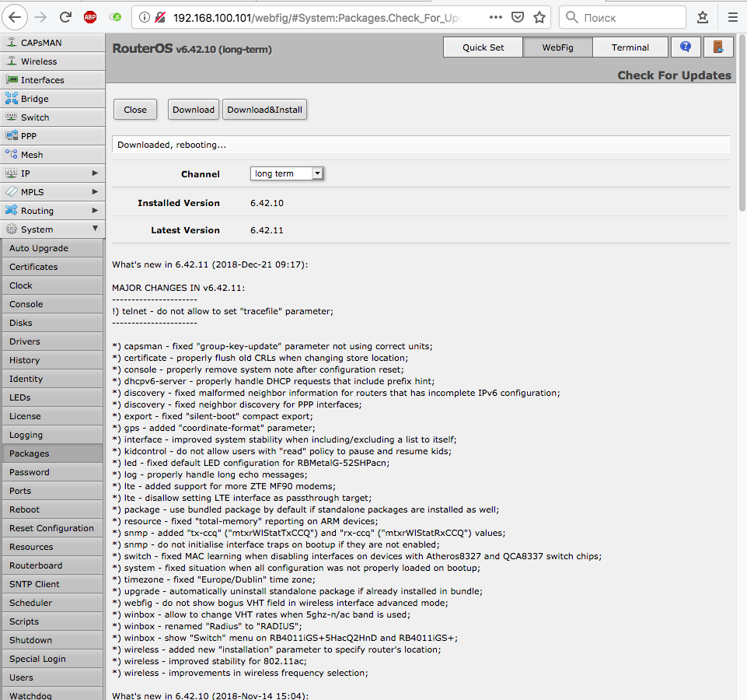
Task: Click the CAPsMAN antenna icon
Action: click(x=12, y=43)
